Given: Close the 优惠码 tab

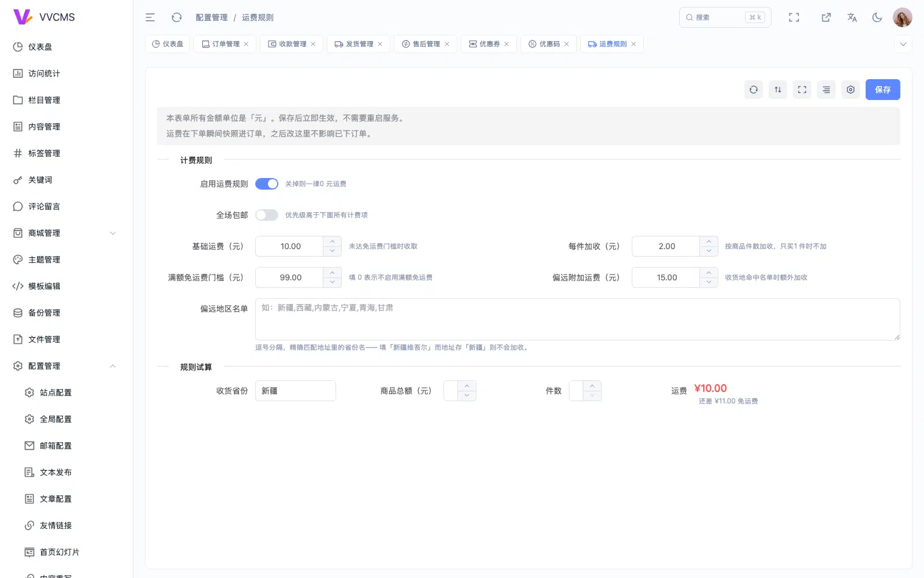Looking at the screenshot, I should pyautogui.click(x=567, y=44).
